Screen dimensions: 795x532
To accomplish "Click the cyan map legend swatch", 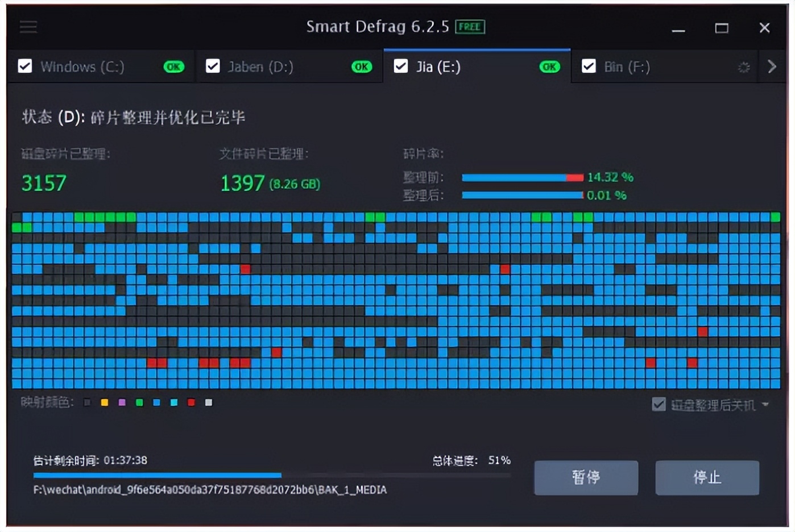I will 174,402.
